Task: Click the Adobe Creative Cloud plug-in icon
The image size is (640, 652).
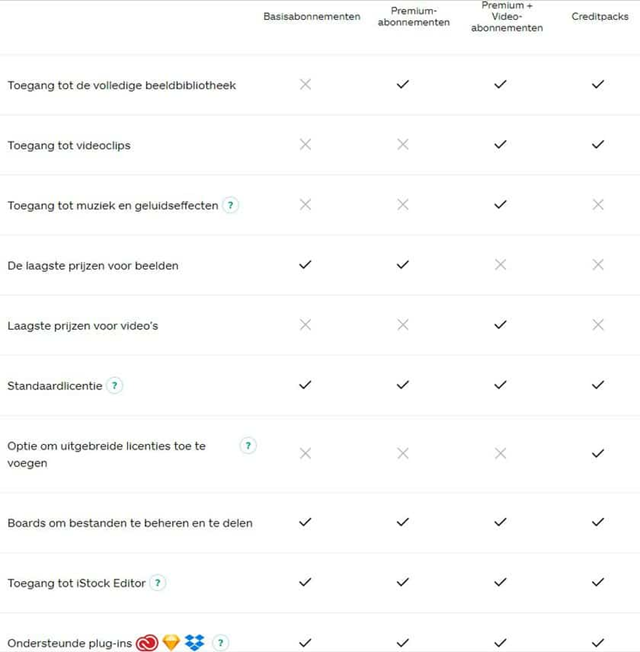Action: [x=148, y=643]
